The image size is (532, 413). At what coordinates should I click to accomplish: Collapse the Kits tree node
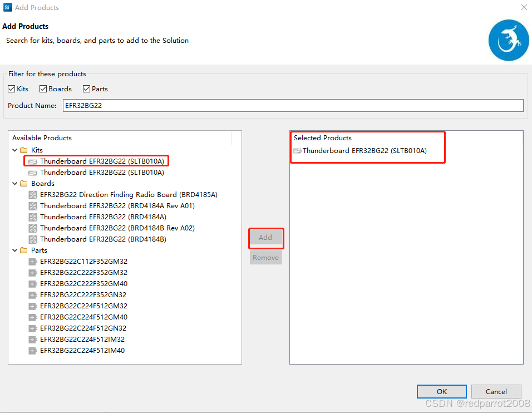pyautogui.click(x=15, y=150)
